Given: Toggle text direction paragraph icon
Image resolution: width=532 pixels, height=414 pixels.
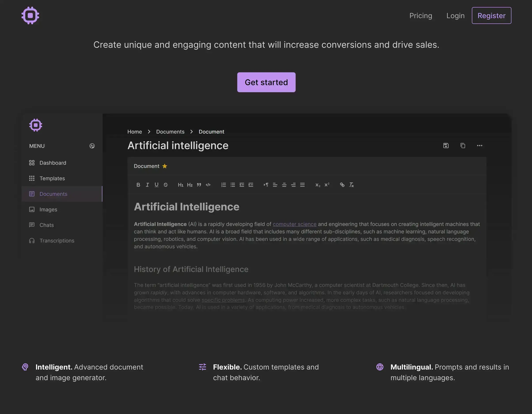Looking at the screenshot, I should coord(266,185).
